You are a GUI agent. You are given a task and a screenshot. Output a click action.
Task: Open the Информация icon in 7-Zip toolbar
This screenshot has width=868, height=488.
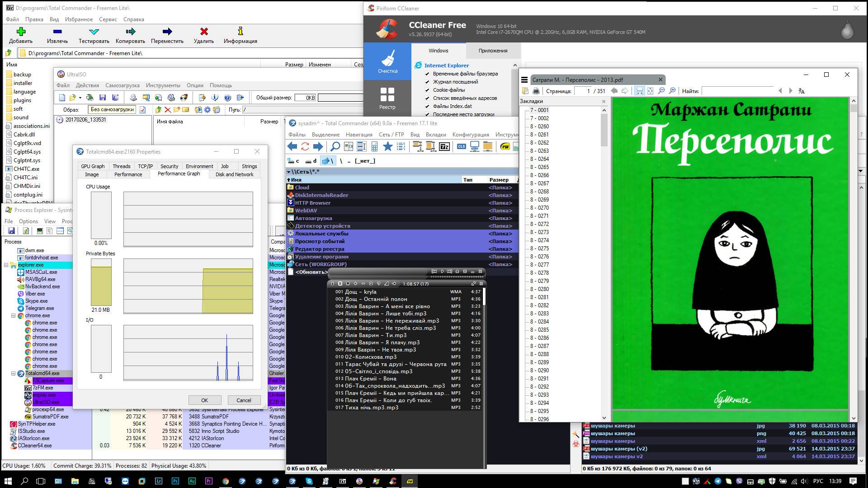241,31
